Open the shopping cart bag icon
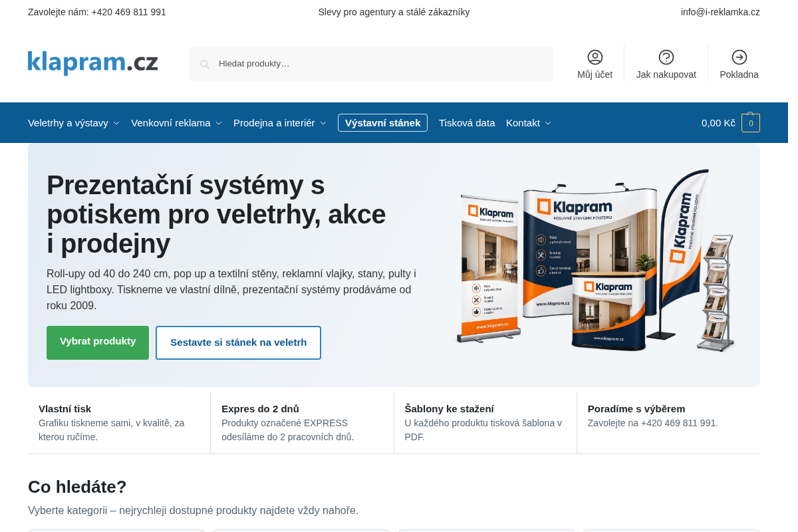Image resolution: width=798 pixels, height=532 pixels. point(751,122)
